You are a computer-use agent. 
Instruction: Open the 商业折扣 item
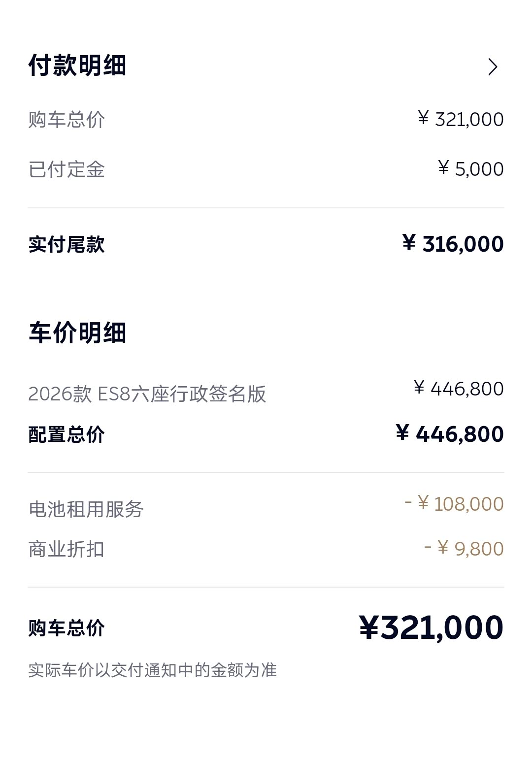pyautogui.click(x=66, y=549)
